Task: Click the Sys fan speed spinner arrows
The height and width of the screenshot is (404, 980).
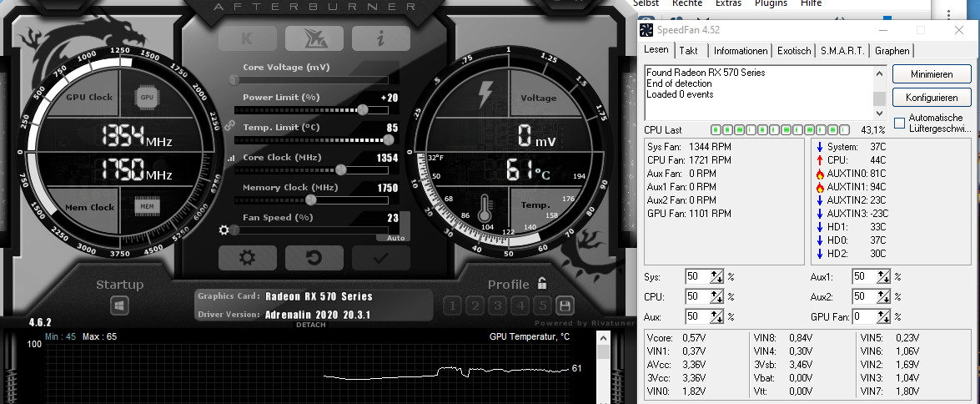Action: [x=716, y=276]
